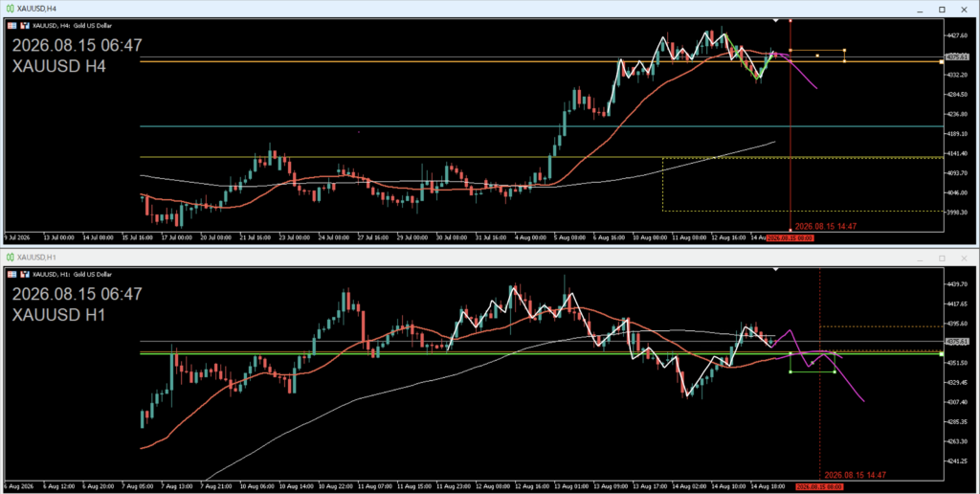Click time scale label 10 Aug 22:00 in H1

[336, 486]
